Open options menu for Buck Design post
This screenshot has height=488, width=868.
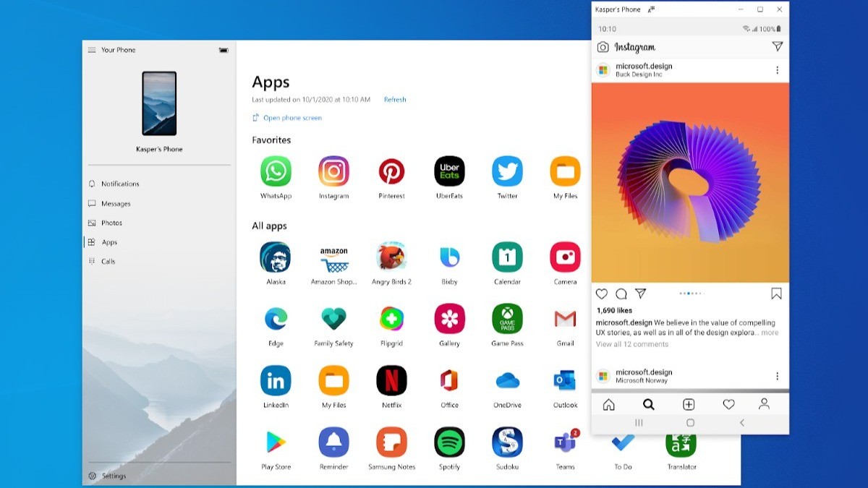[x=778, y=70]
